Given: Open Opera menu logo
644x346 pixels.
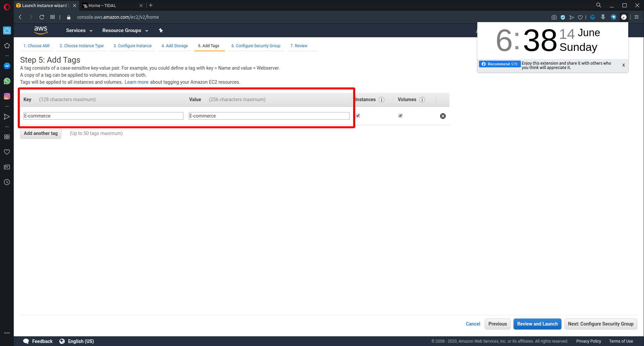Looking at the screenshot, I should (7, 7).
